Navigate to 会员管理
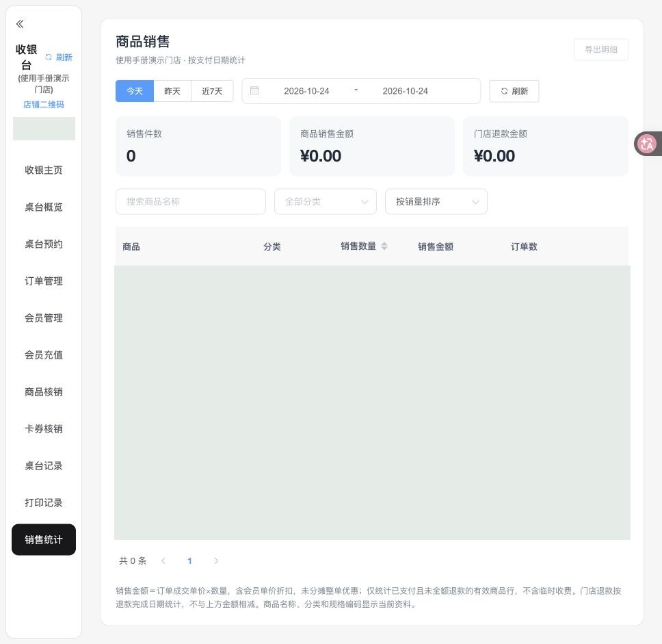Screen dimensions: 662x644 (44, 318)
